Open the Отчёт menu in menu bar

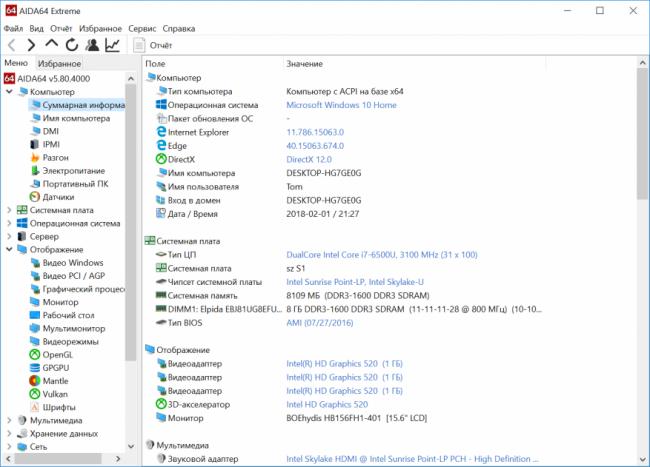point(61,29)
